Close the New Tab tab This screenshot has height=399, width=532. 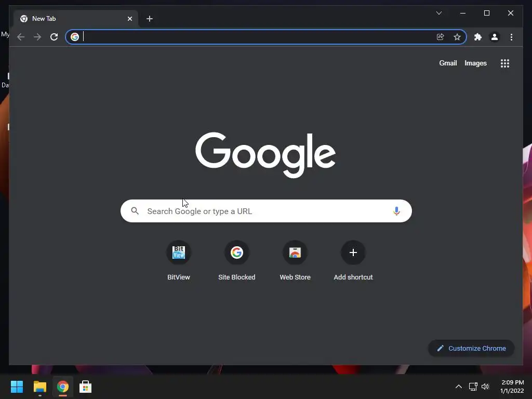(x=129, y=19)
